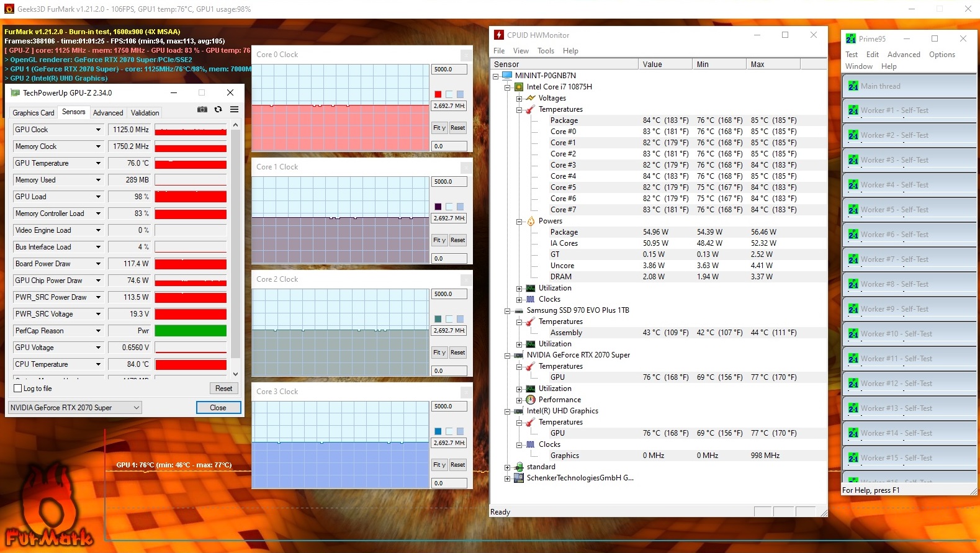Click the red color swatch on Core 0 Clock
The height and width of the screenshot is (553, 980).
(438, 94)
